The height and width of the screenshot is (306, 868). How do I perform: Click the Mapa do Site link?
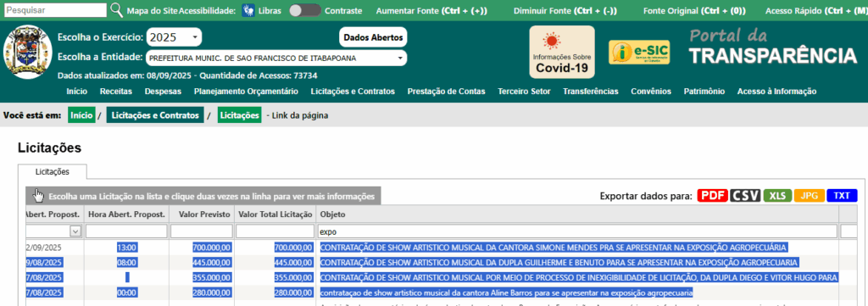click(153, 10)
